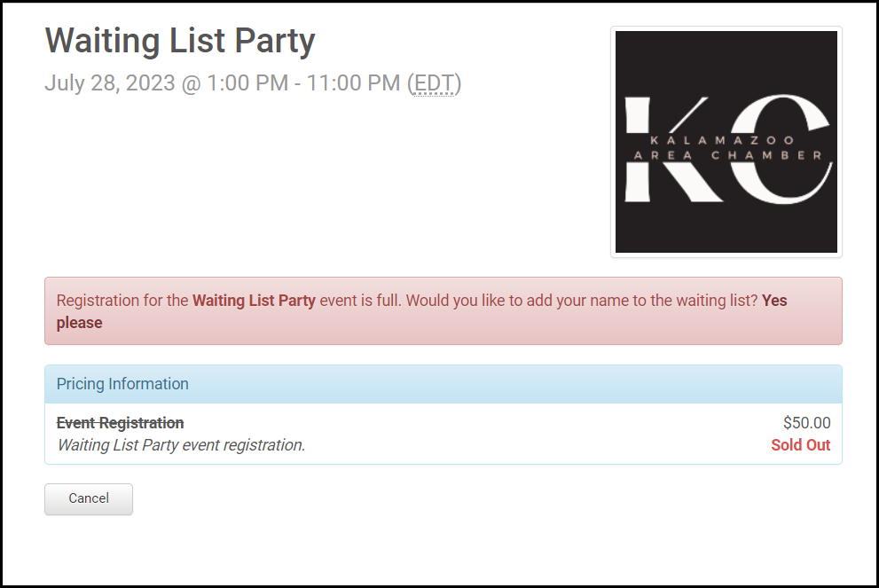Screen dimensions: 879x588
Task: Click the AREA CHAMBER text in logo
Action: point(726,155)
